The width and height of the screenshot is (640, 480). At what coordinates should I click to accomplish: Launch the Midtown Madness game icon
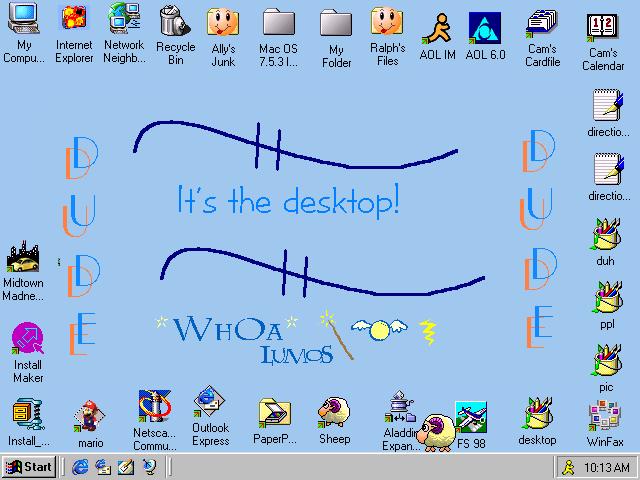(x=23, y=256)
